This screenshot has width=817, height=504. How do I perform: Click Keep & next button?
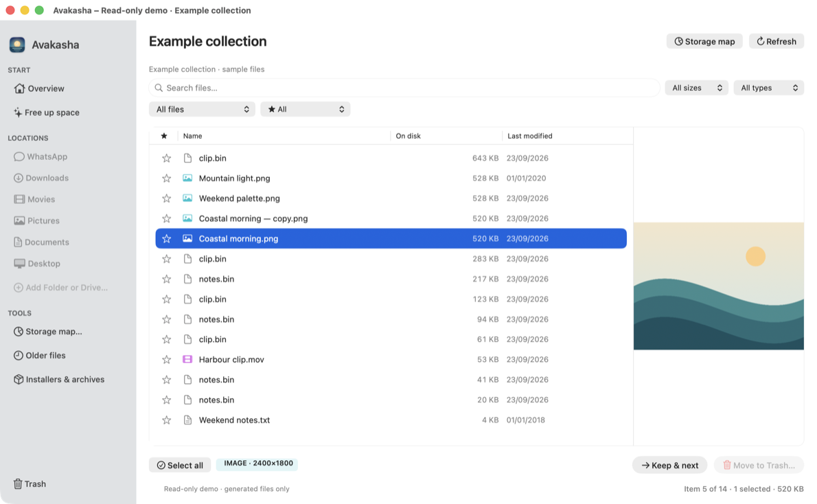(669, 465)
